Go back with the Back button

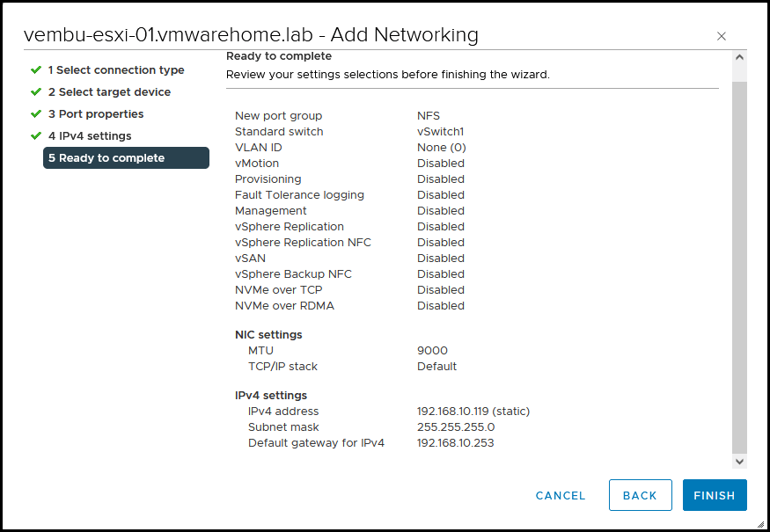640,495
